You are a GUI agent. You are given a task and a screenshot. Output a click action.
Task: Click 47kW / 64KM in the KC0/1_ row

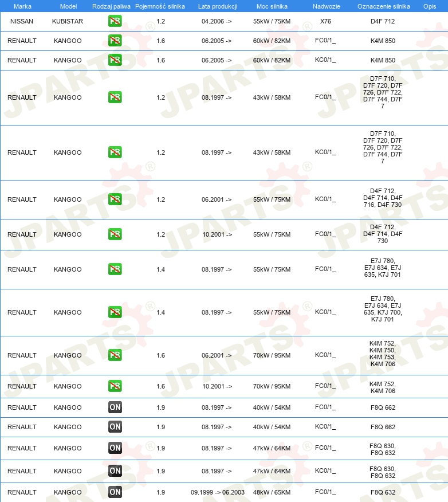[x=272, y=471]
